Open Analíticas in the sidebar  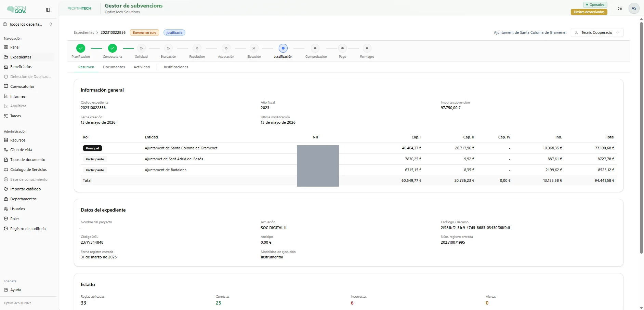tap(28, 106)
